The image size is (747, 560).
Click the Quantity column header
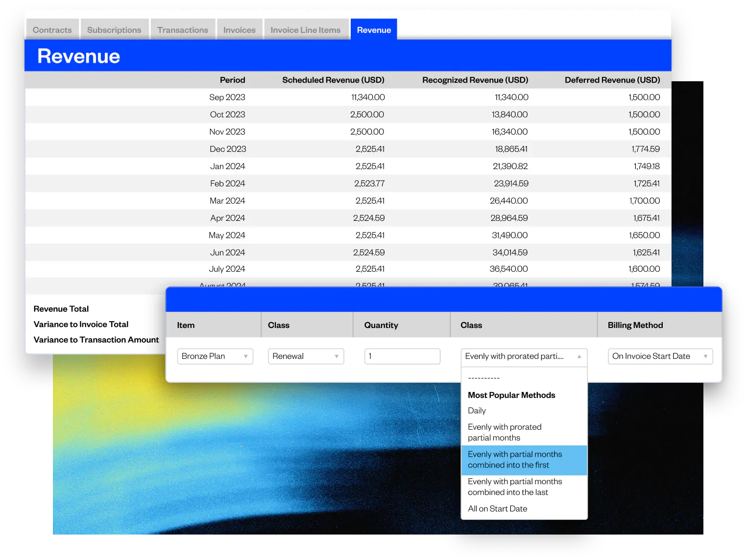pyautogui.click(x=381, y=326)
